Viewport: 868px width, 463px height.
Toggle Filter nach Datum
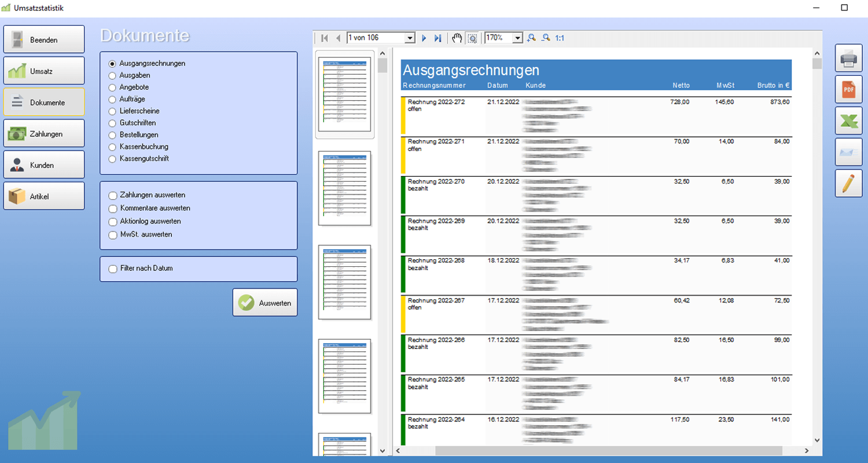point(112,269)
